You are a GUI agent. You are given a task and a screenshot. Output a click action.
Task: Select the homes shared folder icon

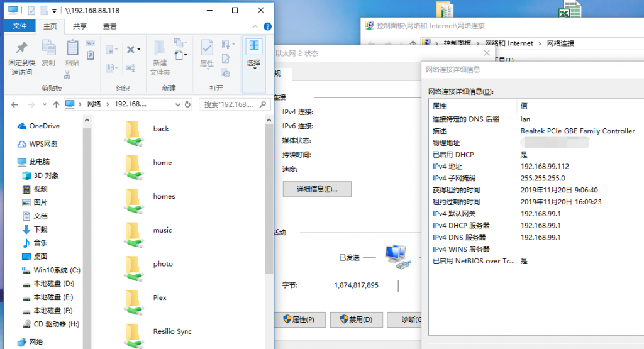[133, 201]
